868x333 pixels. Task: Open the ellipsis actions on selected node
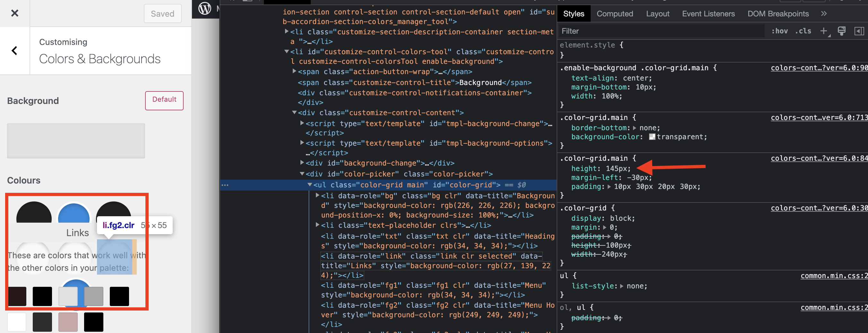coord(225,185)
